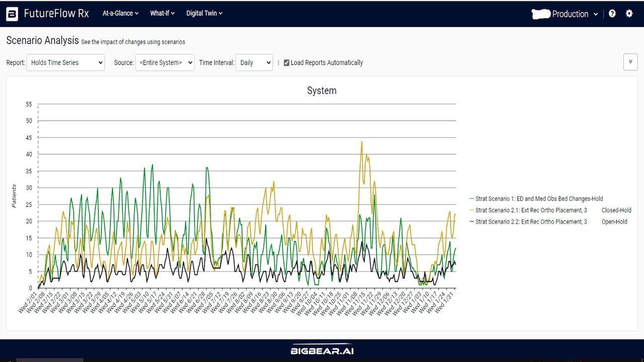The image size is (644, 362).
Task: Open the At-a-Glance menu
Action: coord(120,14)
